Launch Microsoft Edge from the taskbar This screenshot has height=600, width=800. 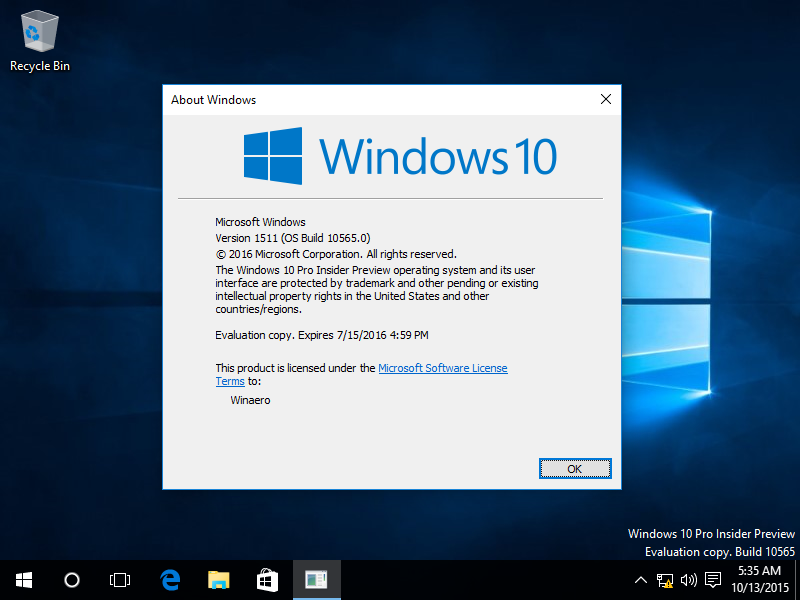(170, 580)
